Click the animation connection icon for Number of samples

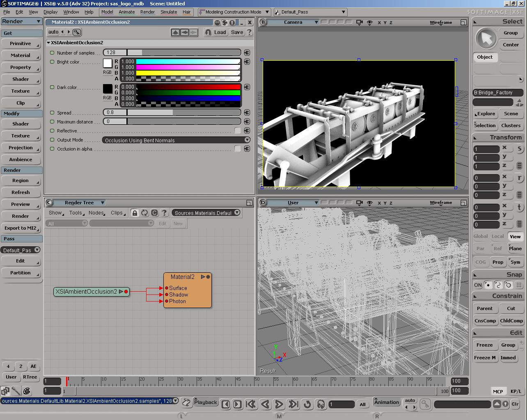pos(247,52)
